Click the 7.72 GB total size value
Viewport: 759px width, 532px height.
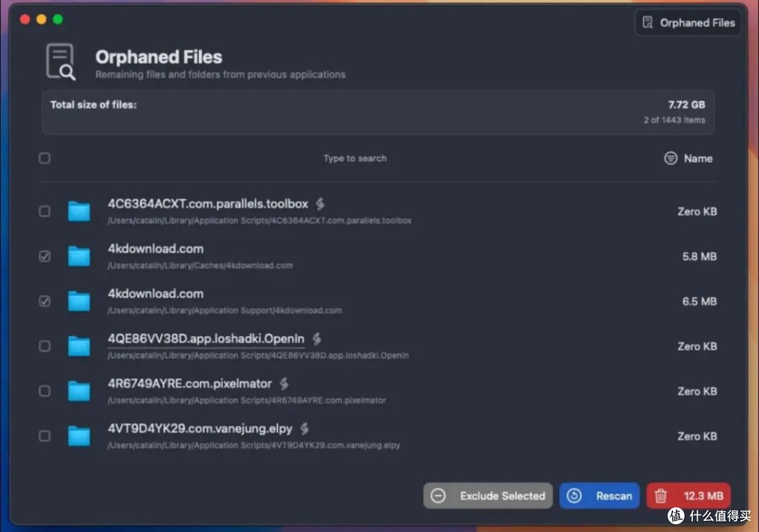click(x=687, y=105)
